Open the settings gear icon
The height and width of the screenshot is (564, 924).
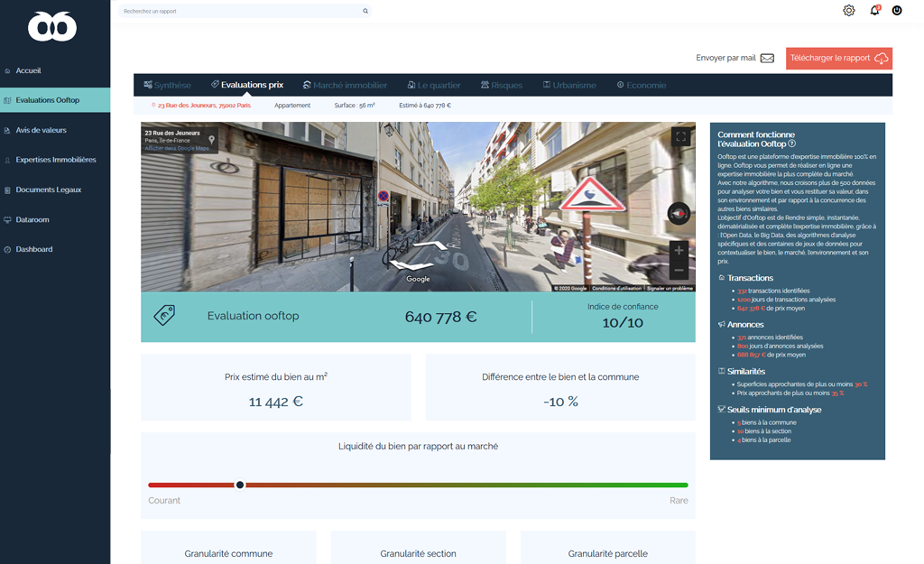click(848, 11)
